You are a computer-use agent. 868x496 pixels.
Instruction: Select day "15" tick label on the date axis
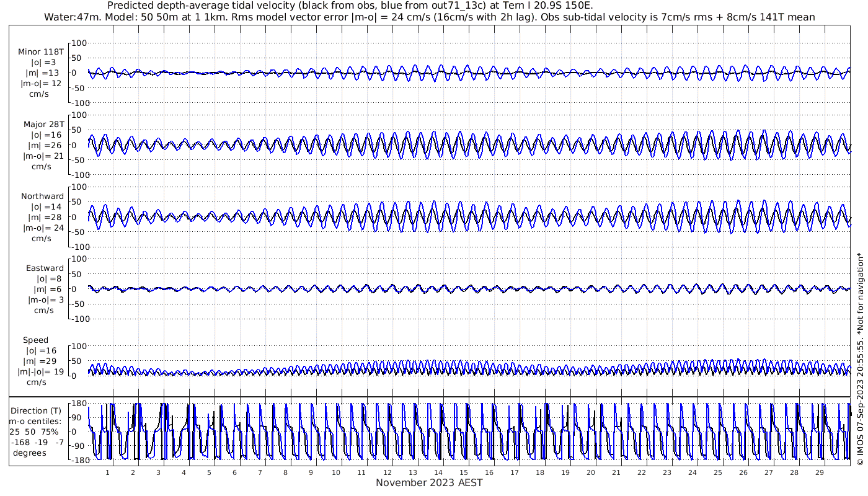463,472
